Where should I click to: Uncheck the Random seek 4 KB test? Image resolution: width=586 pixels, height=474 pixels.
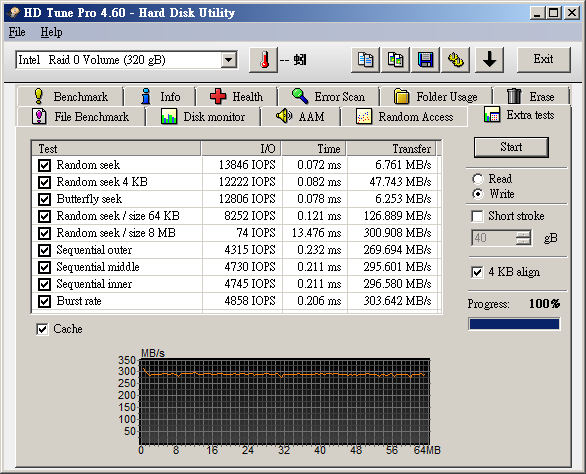pyautogui.click(x=44, y=182)
